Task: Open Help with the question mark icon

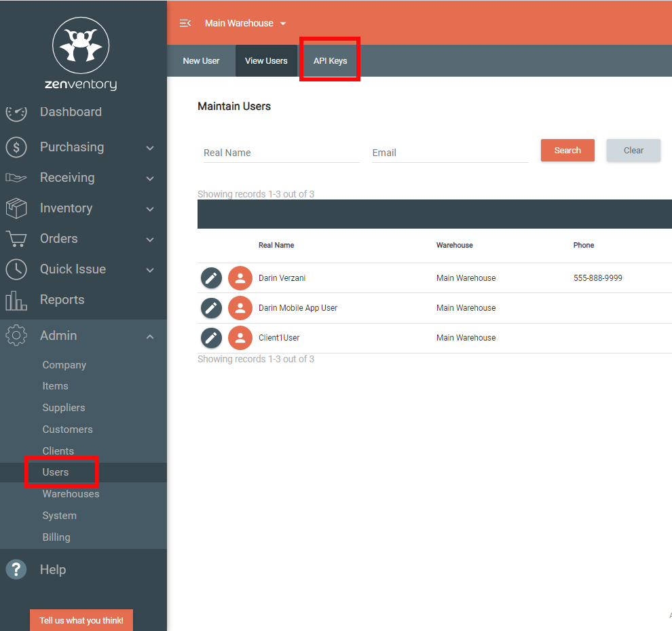Action: point(16,569)
